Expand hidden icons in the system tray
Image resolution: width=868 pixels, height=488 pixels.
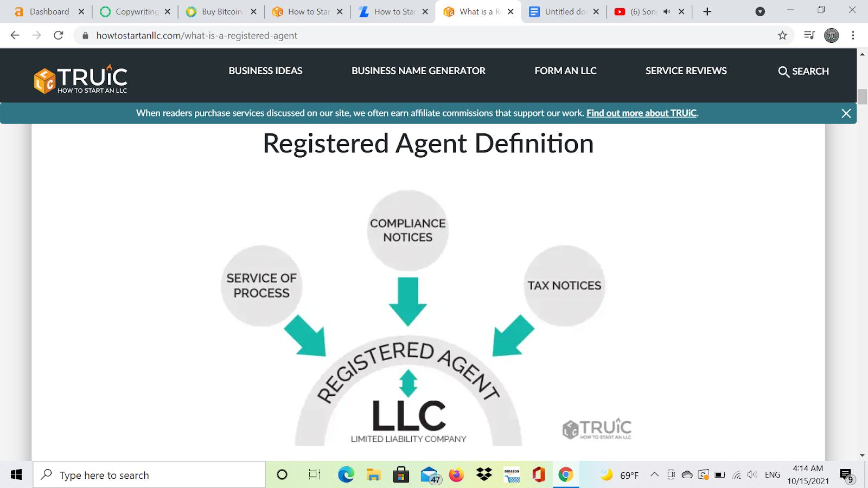[654, 474]
